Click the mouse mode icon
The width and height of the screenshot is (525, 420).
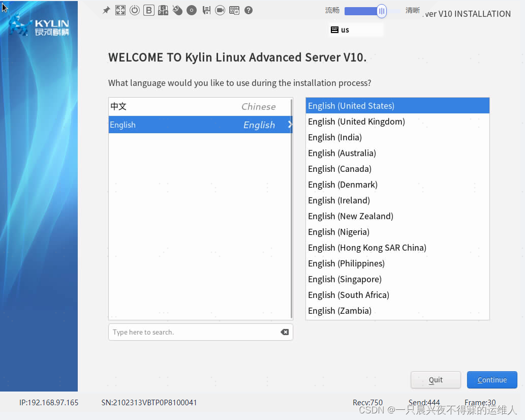[177, 10]
